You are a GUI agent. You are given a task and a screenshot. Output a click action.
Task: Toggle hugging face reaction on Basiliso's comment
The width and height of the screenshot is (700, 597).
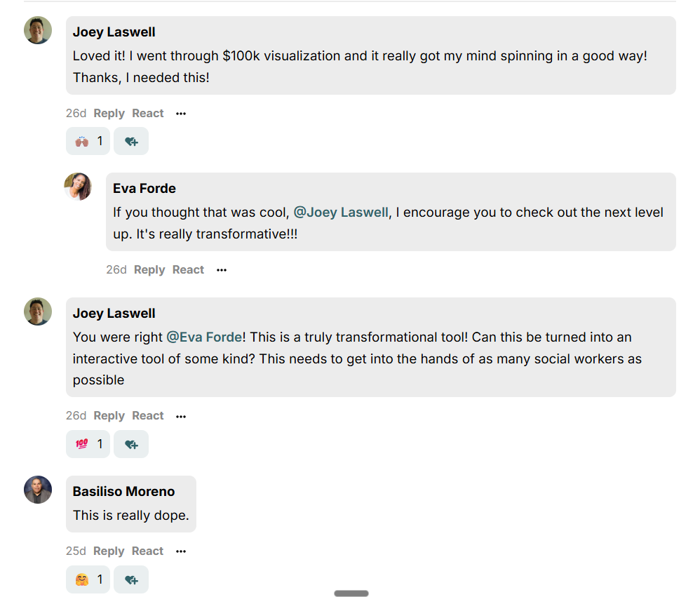[88, 579]
